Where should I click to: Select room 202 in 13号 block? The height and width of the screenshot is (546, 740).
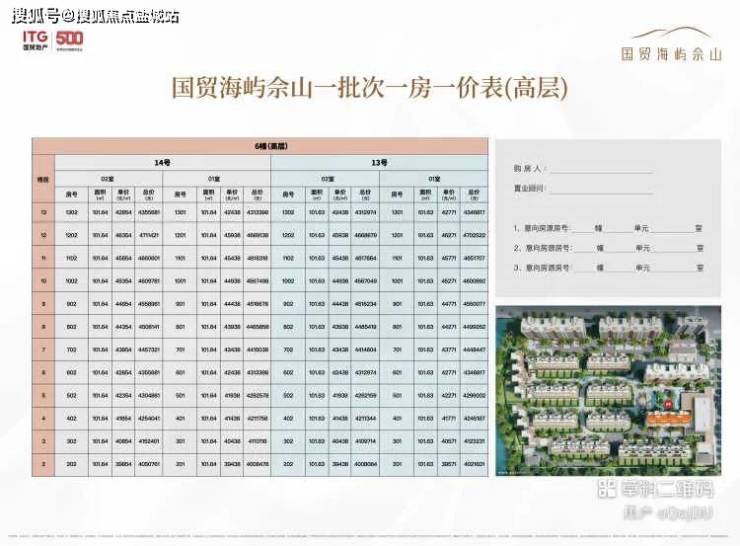point(288,464)
